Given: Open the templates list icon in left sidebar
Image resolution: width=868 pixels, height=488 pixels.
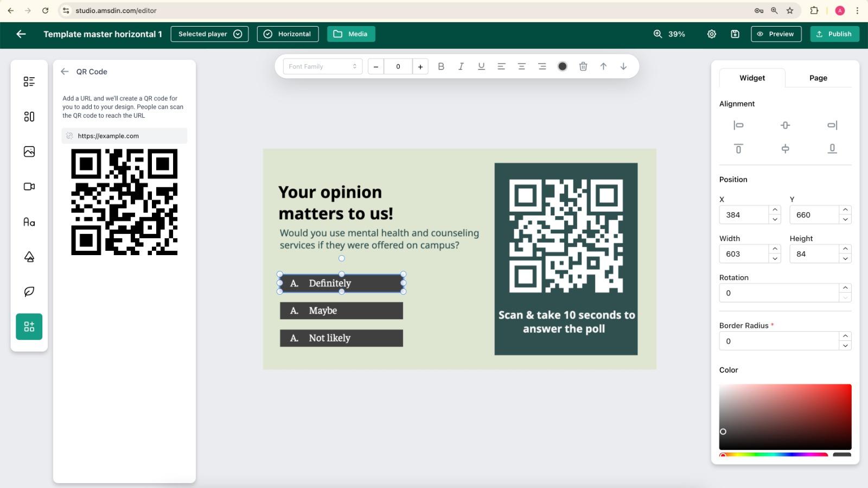Looking at the screenshot, I should [29, 81].
